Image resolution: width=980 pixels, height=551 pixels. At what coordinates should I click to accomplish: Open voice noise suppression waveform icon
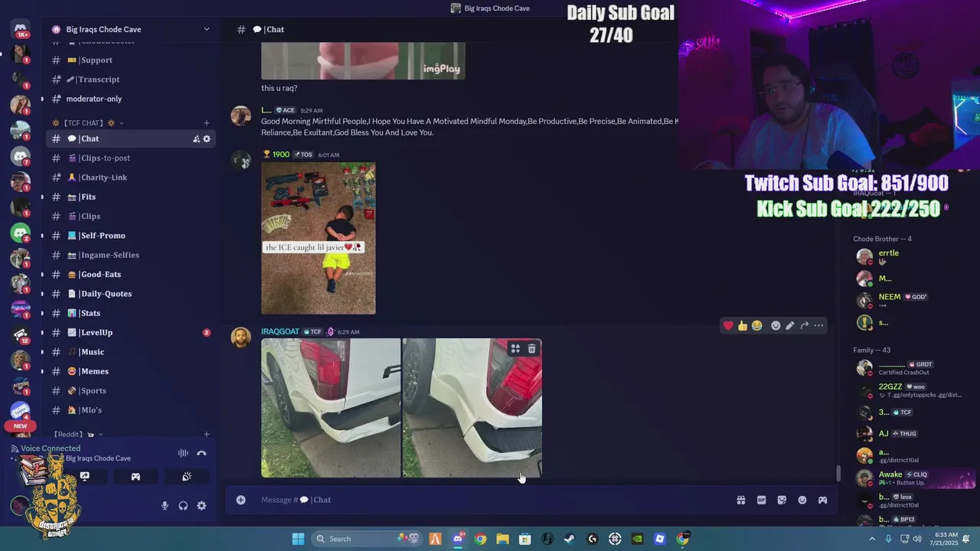pos(183,453)
